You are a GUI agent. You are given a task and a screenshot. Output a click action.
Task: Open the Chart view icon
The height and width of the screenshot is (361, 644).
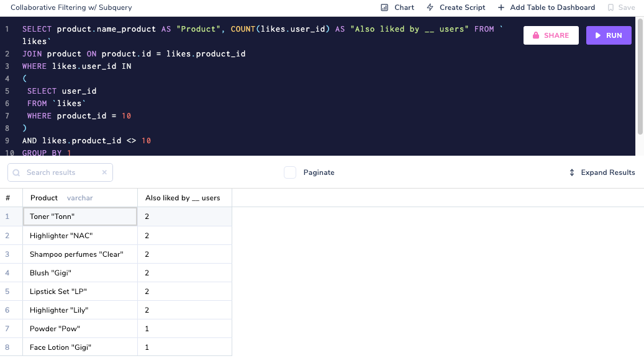coord(384,7)
